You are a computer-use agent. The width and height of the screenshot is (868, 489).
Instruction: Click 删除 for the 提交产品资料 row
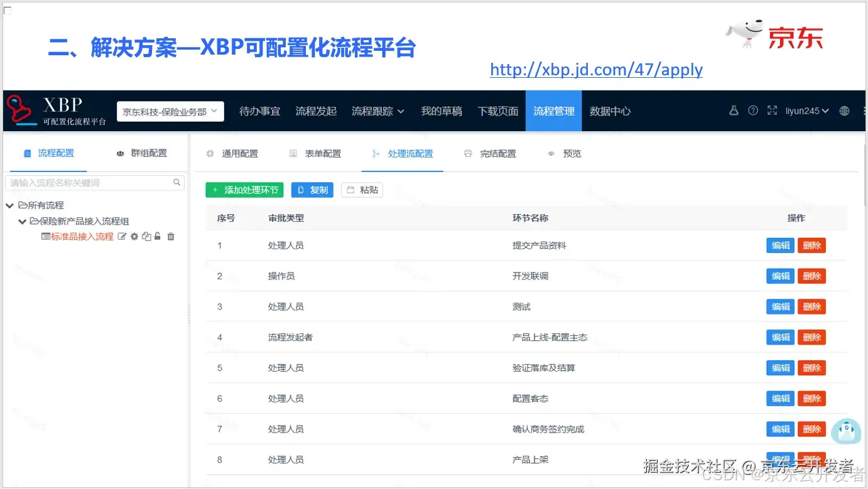[x=811, y=245]
